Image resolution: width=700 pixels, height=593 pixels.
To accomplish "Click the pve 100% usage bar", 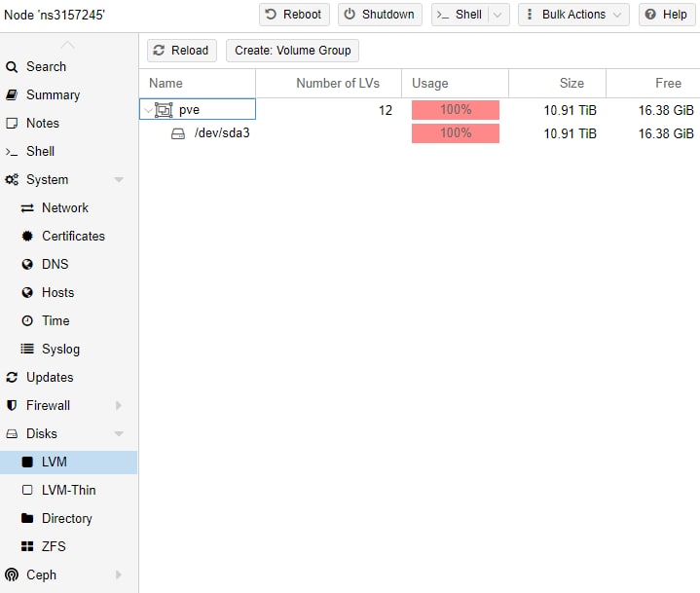I will pyautogui.click(x=456, y=110).
